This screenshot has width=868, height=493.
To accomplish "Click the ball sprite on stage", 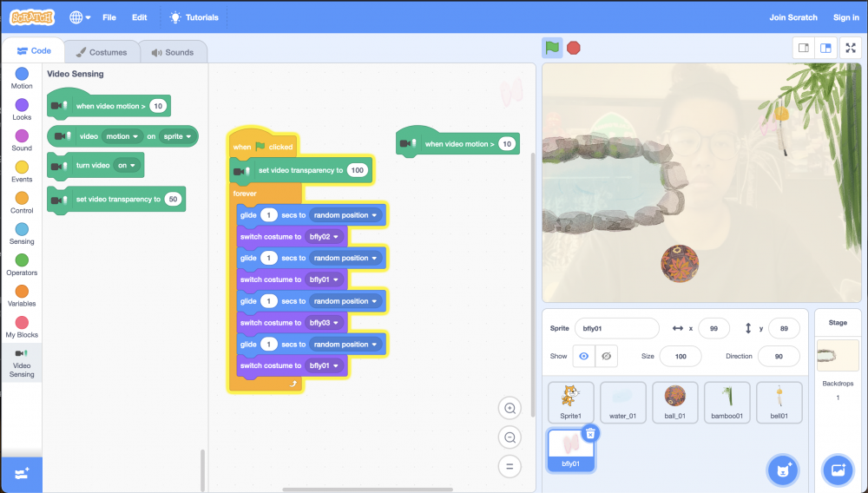I will coord(680,263).
